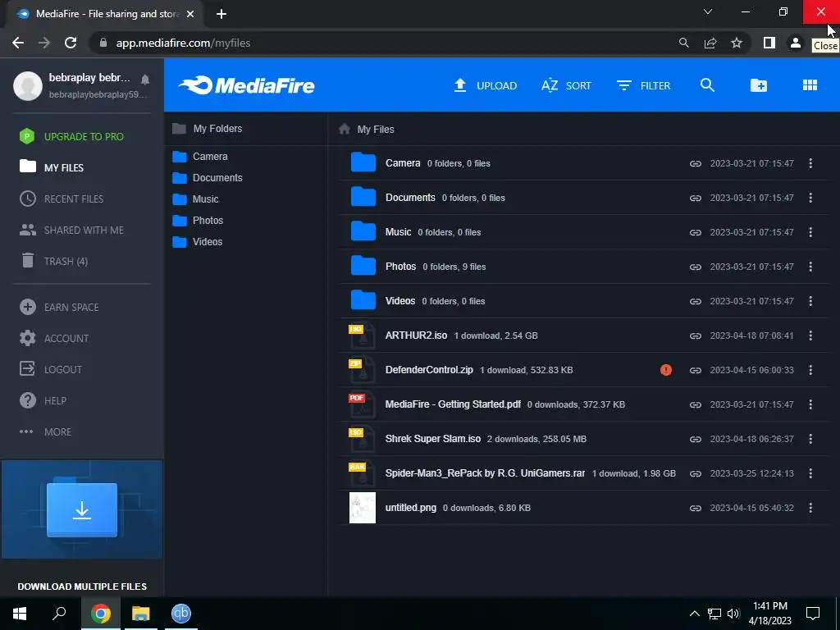
Task: Expand More options in sidebar
Action: [x=45, y=431]
